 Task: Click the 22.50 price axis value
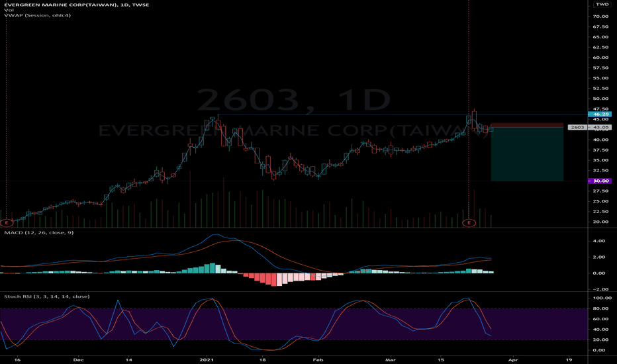click(601, 211)
